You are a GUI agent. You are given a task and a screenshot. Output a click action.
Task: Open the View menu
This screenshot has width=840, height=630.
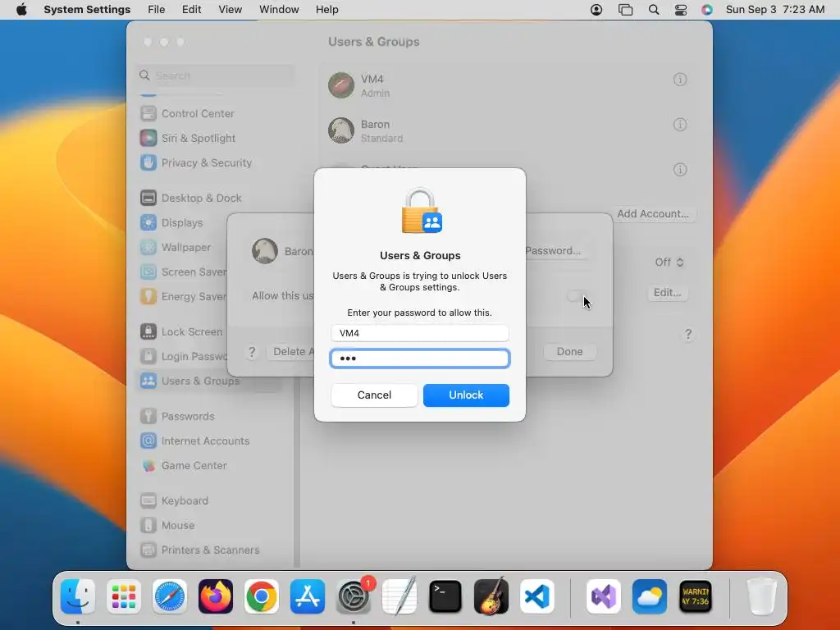coord(230,10)
